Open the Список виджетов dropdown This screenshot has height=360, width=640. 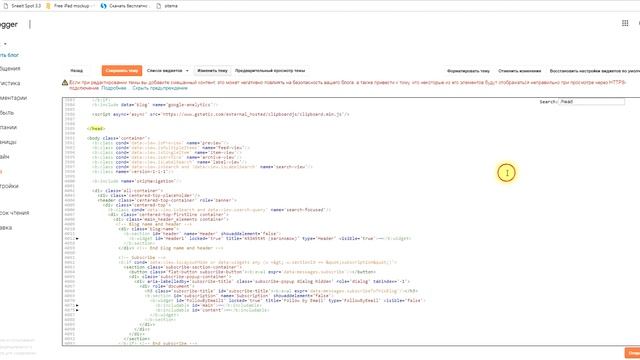pos(168,71)
